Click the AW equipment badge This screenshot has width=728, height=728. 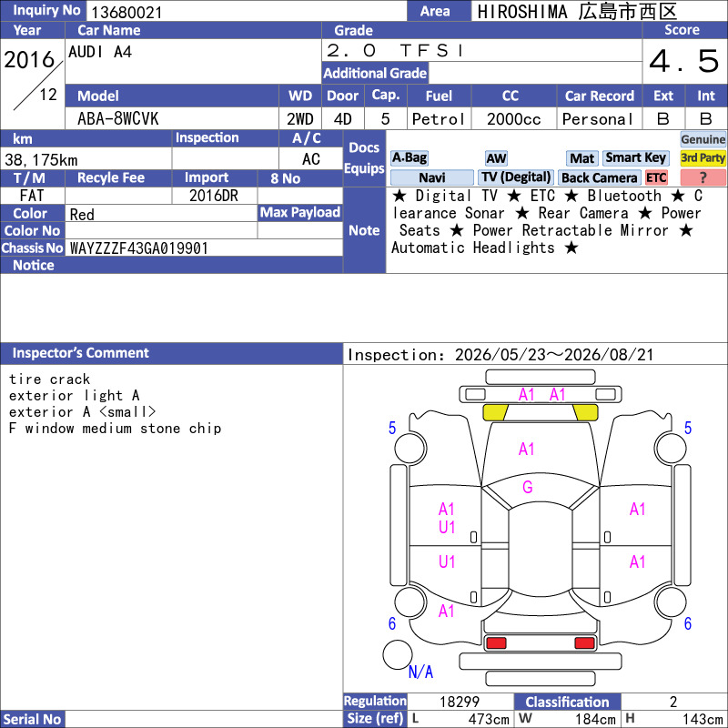(x=496, y=158)
